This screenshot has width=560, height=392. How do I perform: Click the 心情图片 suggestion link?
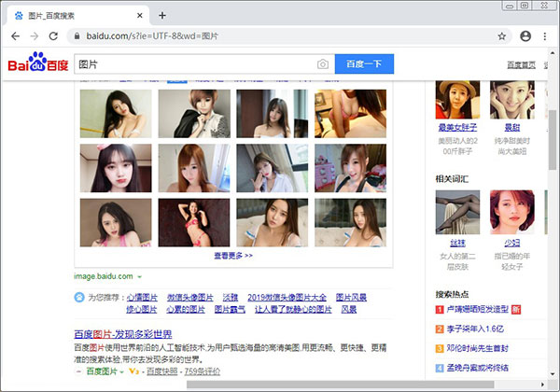pos(142,298)
